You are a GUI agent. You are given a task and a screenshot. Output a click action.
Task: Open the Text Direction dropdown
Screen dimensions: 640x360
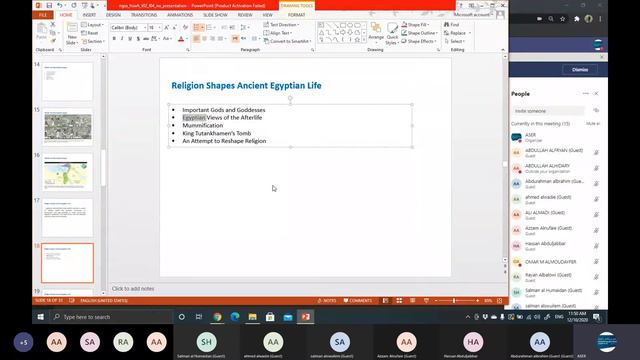(x=282, y=25)
